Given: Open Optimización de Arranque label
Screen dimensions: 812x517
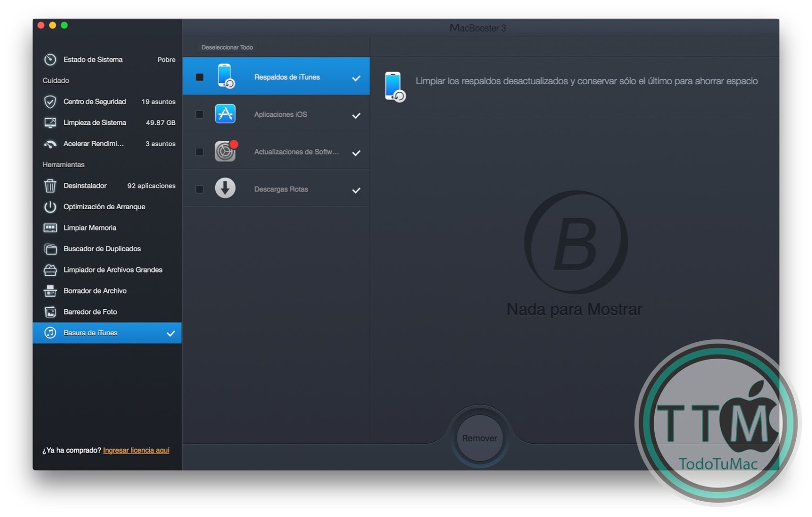Looking at the screenshot, I should pos(104,207).
